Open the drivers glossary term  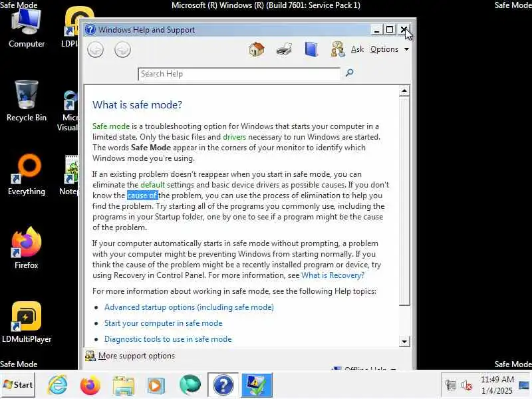tap(234, 137)
